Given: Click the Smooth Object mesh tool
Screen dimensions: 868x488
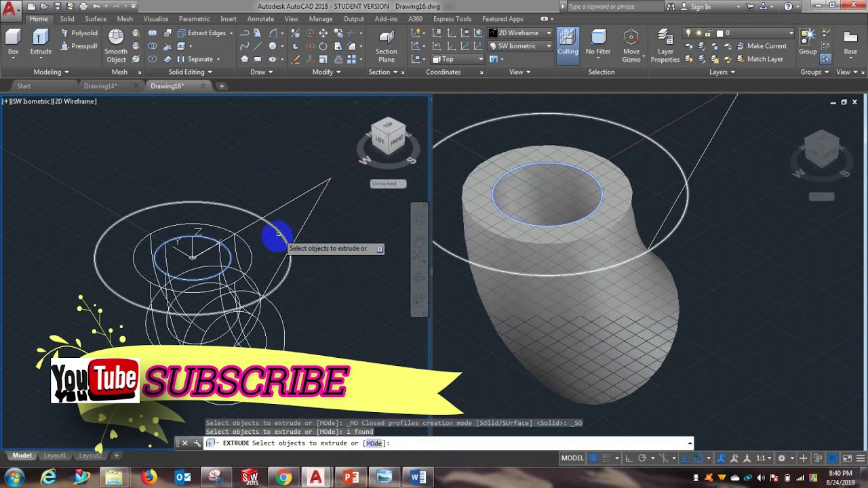Looking at the screenshot, I should pyautogui.click(x=116, y=46).
